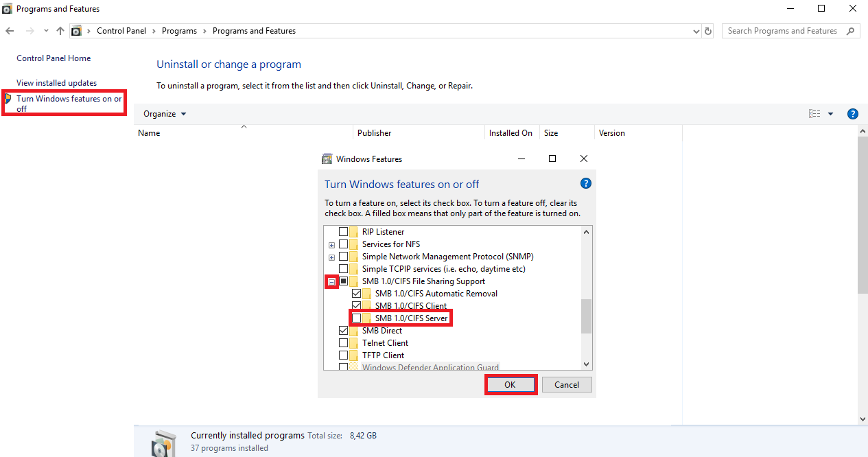This screenshot has width=868, height=457.
Task: Sort by the Size column header
Action: point(551,133)
